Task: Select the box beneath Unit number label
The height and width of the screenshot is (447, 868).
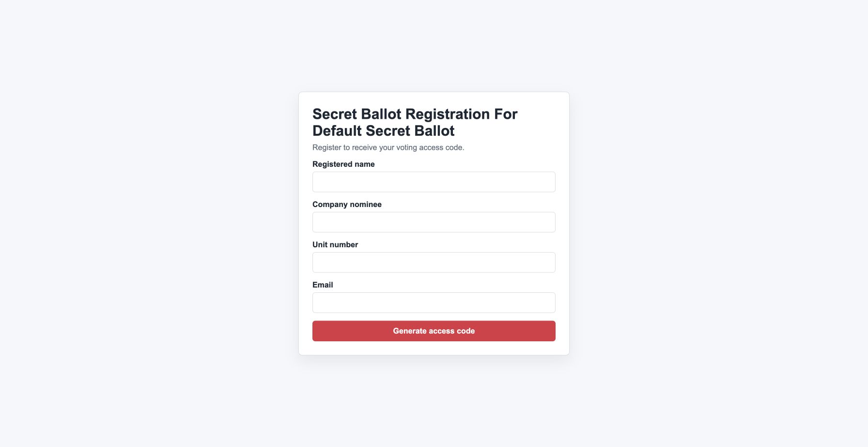Action: pos(434,262)
